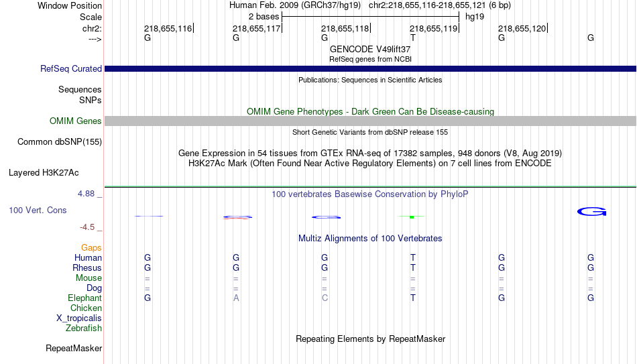Click the RefSeq Curated track label
Screen dimensions: 637x364
70,68
